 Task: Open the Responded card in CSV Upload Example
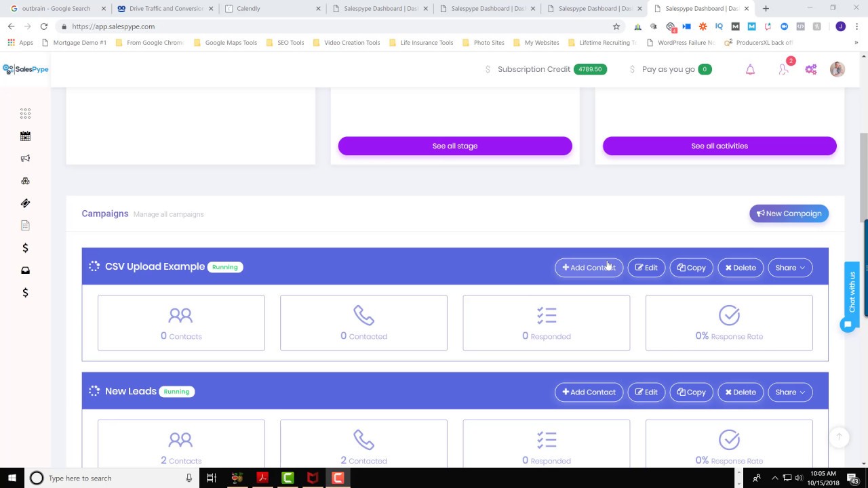[546, 323]
